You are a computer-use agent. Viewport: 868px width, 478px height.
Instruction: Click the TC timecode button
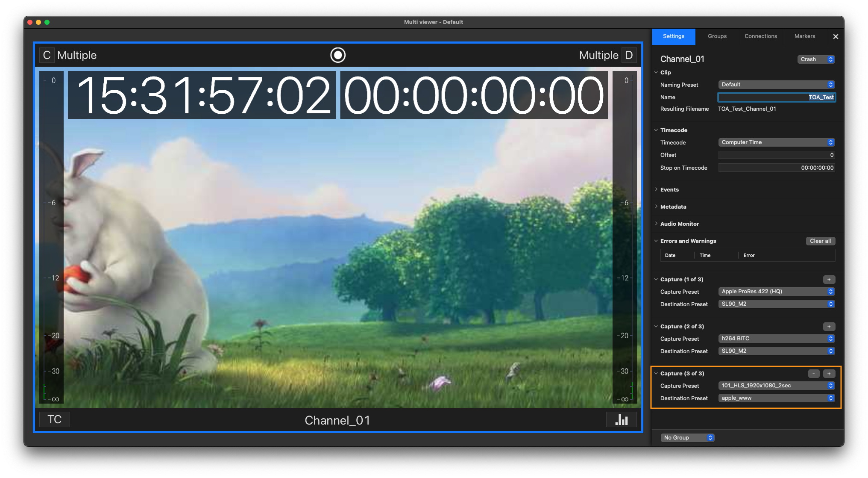(x=55, y=419)
